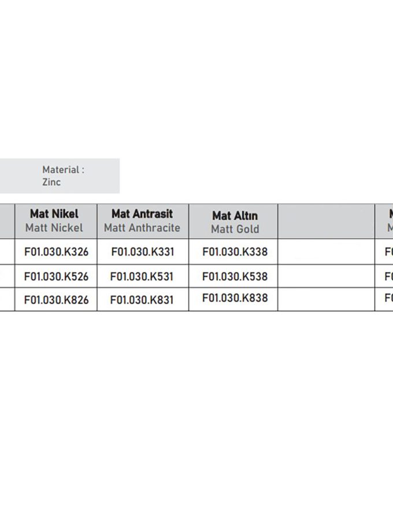Pick the F01.030.K838 code
The width and height of the screenshot is (393, 532).
[x=235, y=298]
